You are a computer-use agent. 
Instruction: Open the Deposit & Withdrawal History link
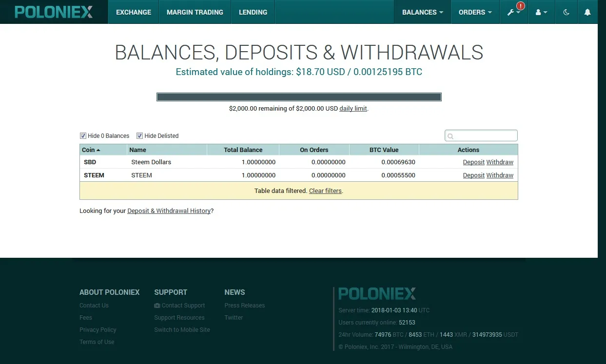click(x=169, y=211)
